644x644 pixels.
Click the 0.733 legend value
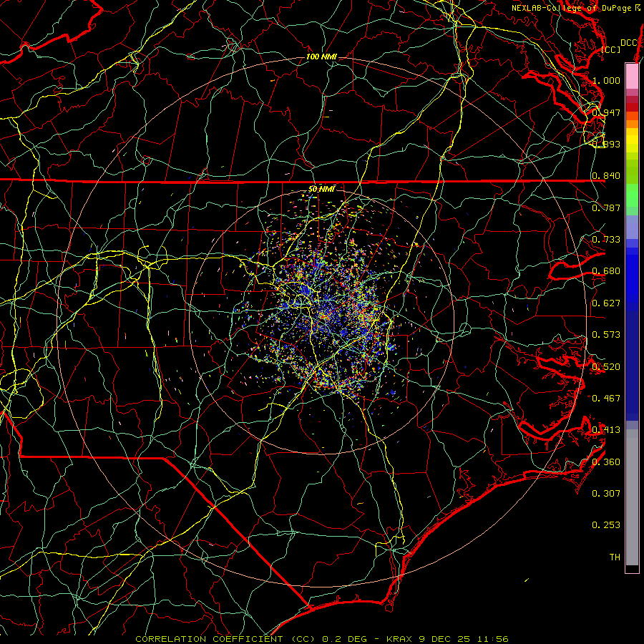[606, 239]
